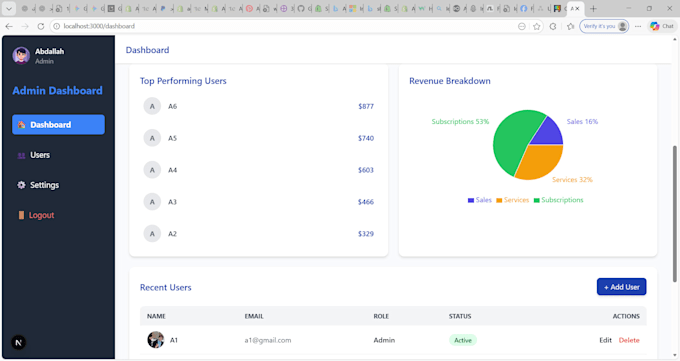Open the Copilot Chat button
The width and height of the screenshot is (680, 361).
pyautogui.click(x=662, y=26)
